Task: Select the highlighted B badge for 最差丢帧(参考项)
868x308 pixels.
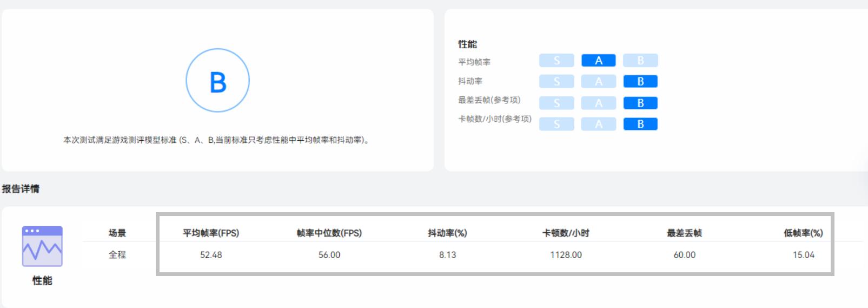Action: click(640, 103)
